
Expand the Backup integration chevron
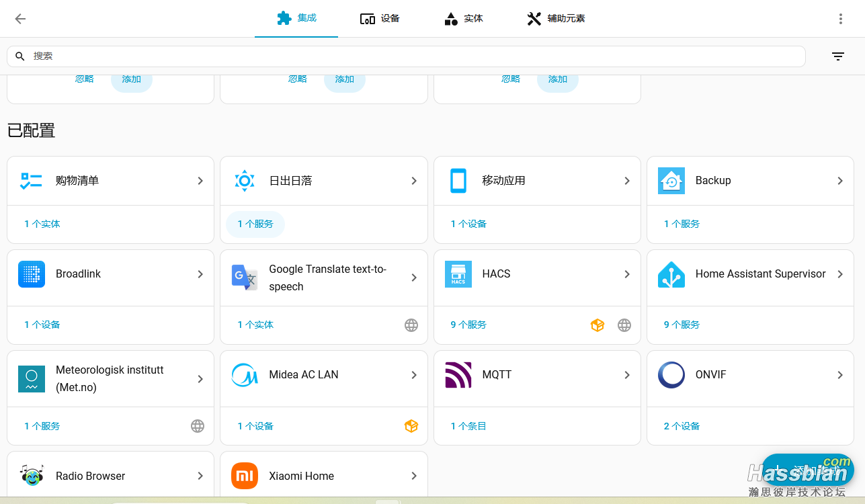[840, 181]
